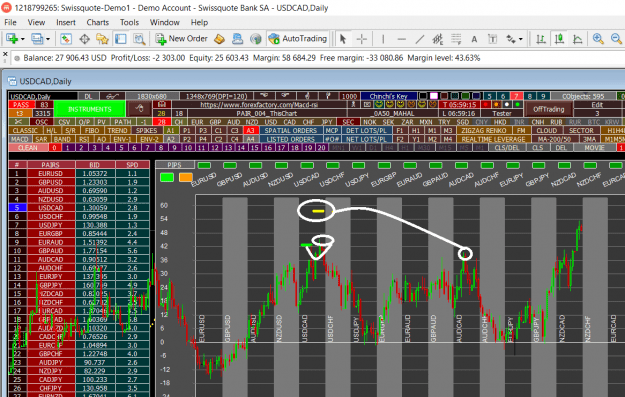Toggle the Terminal panel icon
The image size is (625, 397).
point(121,39)
